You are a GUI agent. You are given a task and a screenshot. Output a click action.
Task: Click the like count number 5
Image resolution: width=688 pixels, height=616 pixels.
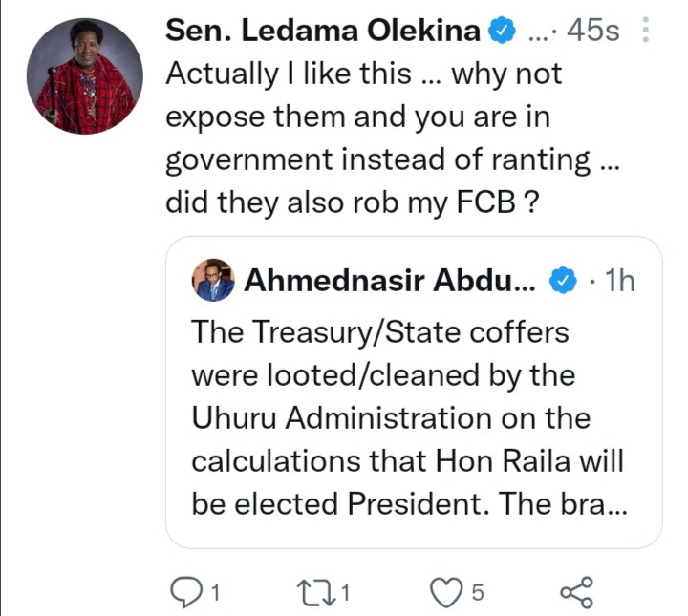pyautogui.click(x=478, y=593)
